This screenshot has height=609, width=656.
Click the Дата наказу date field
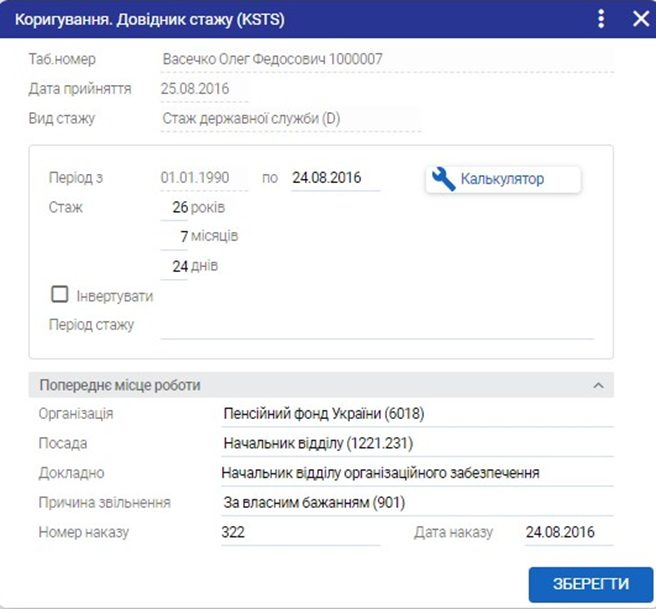tap(567, 532)
